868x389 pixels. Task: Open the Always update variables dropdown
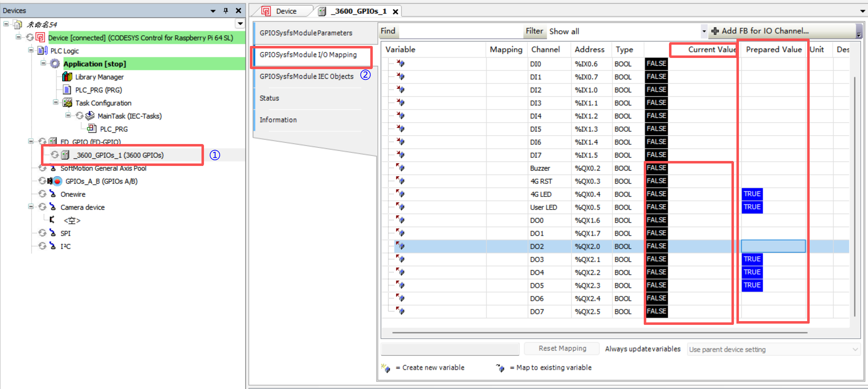point(773,349)
